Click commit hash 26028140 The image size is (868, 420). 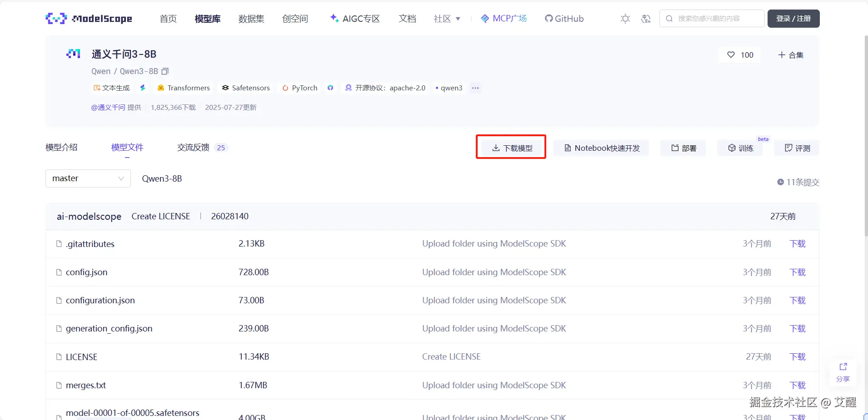click(x=230, y=217)
